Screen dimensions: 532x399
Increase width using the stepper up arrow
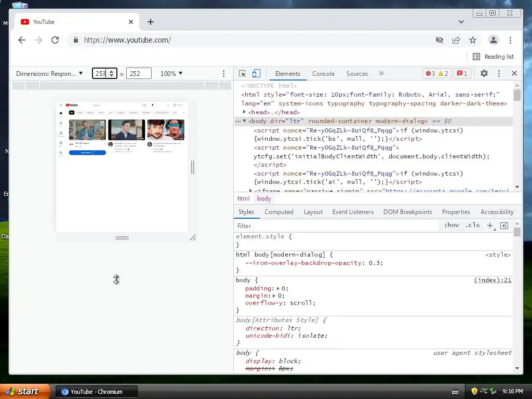[x=112, y=71]
